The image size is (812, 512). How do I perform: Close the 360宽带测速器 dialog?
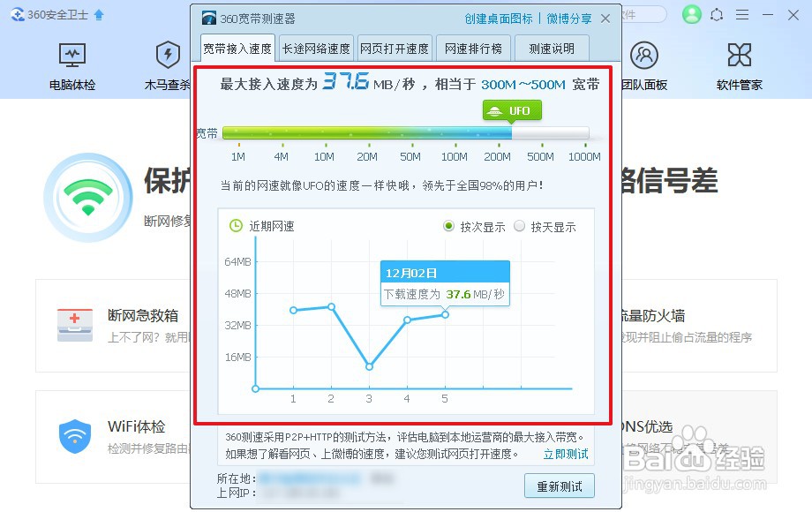pos(605,19)
